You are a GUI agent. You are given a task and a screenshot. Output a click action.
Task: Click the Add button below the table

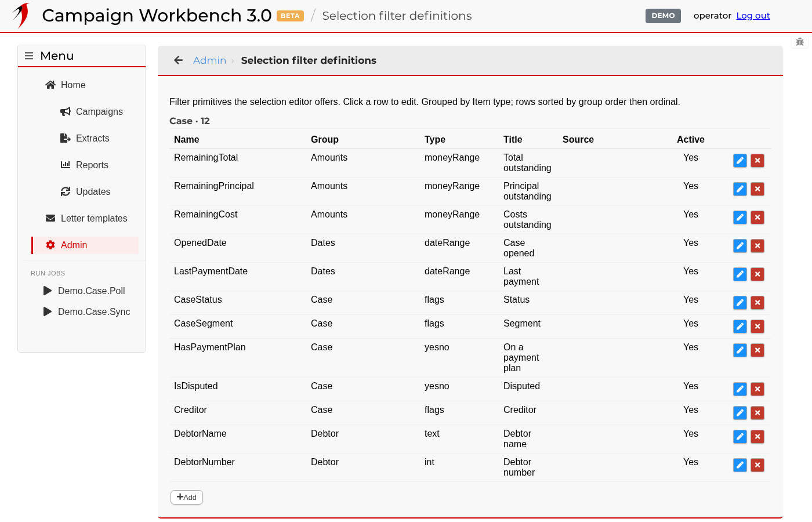point(187,497)
